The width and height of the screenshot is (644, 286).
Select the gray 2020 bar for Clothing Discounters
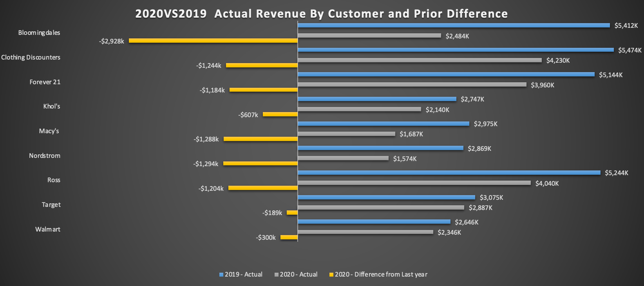pyautogui.click(x=420, y=60)
